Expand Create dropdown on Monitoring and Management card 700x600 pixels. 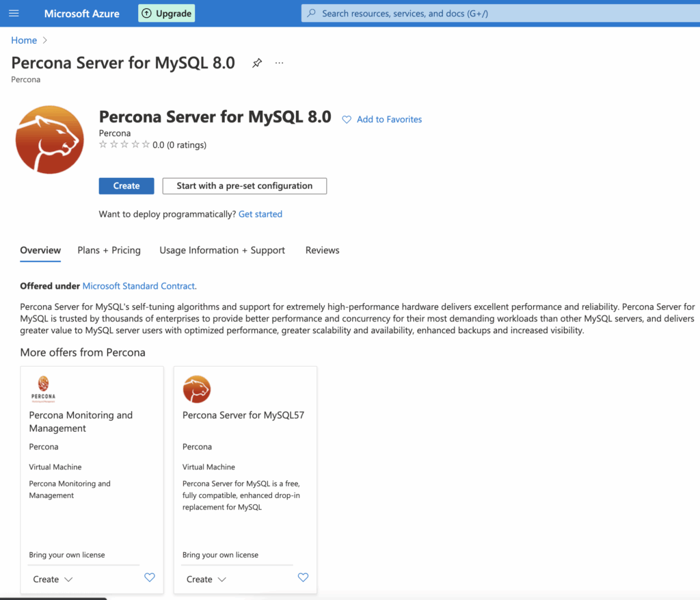53,579
